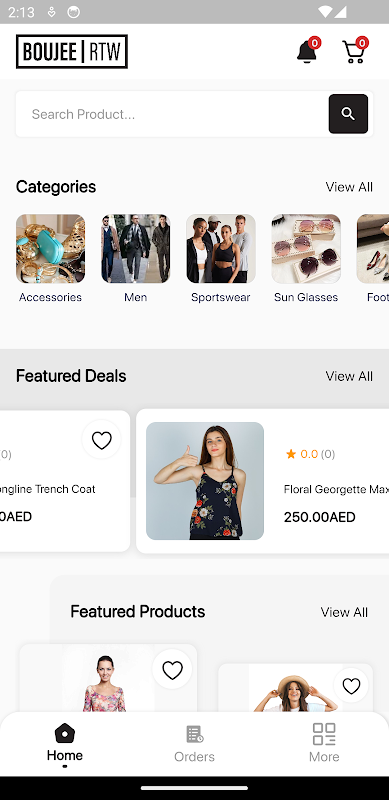The image size is (389, 800).
Task: Open the partially visible Footwear category
Action: (373, 248)
